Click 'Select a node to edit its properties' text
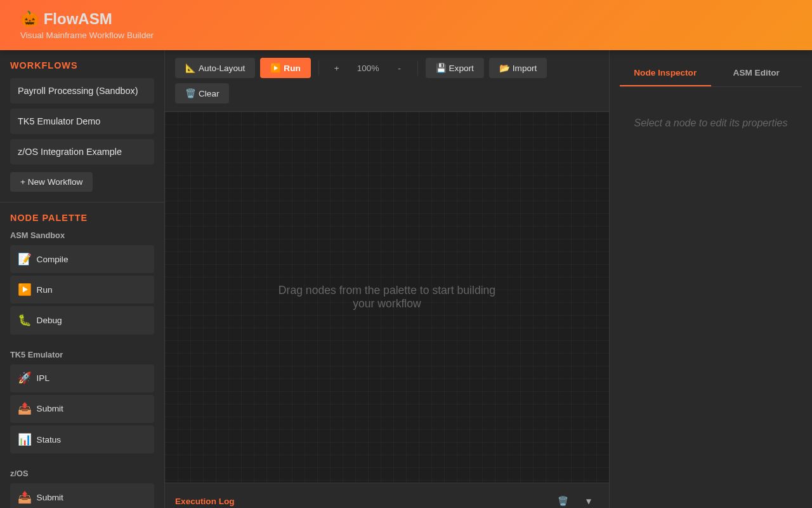 [710, 123]
